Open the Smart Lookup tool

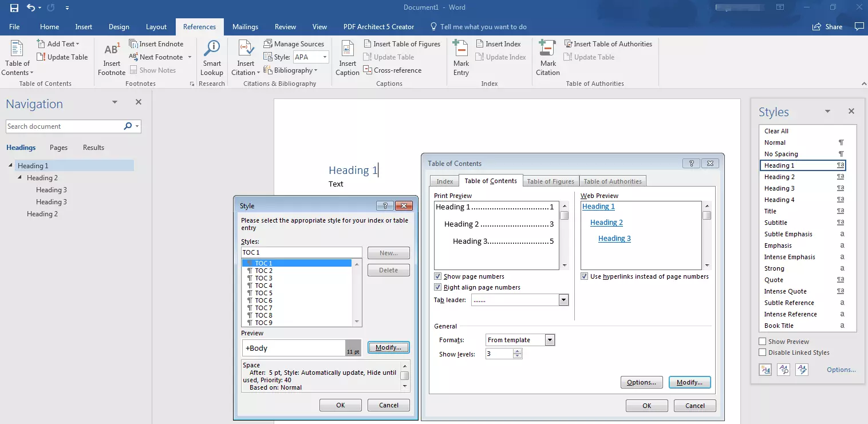[x=212, y=58]
